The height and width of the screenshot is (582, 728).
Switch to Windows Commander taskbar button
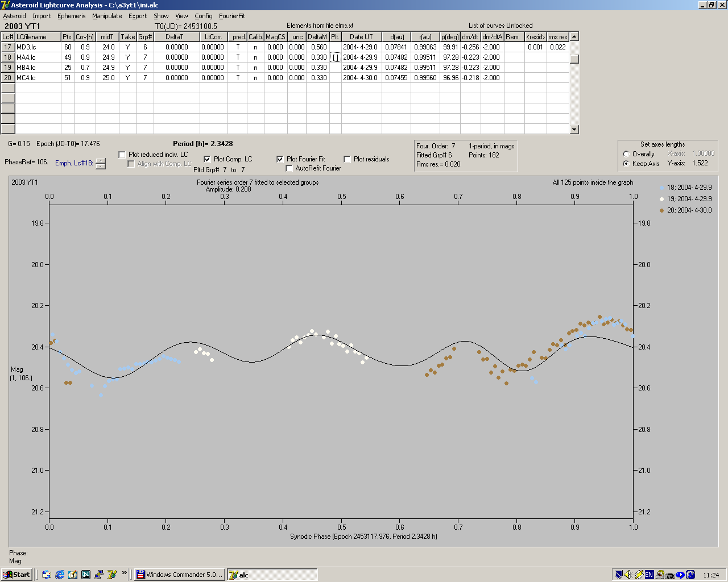180,575
